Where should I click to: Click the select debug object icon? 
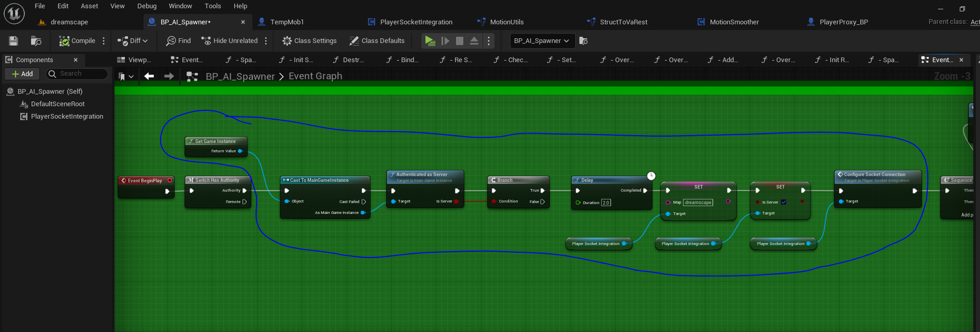coord(583,41)
